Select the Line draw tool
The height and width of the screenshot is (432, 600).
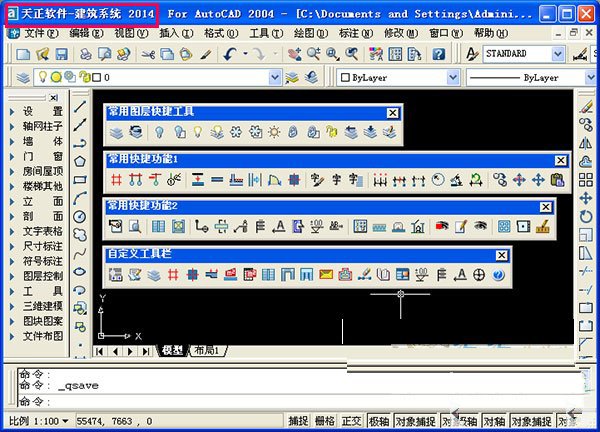click(x=80, y=106)
